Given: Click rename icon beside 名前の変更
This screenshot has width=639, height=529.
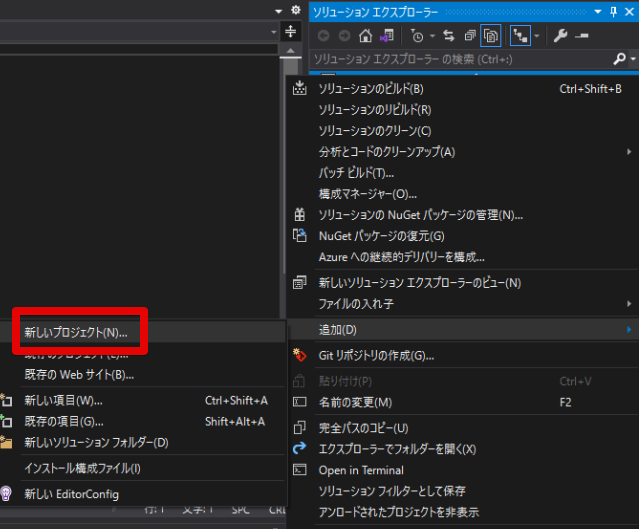Looking at the screenshot, I should click(300, 402).
